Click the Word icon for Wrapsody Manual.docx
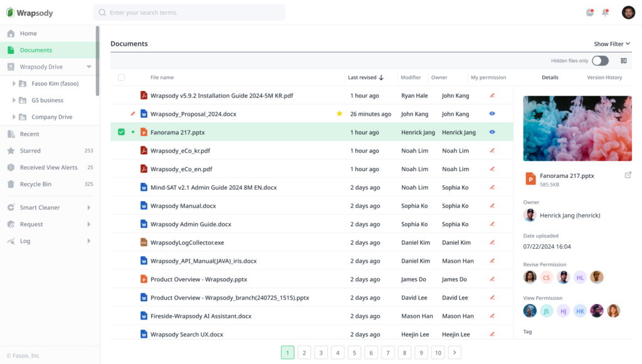Screen dimensions: 642x364 tap(144, 205)
